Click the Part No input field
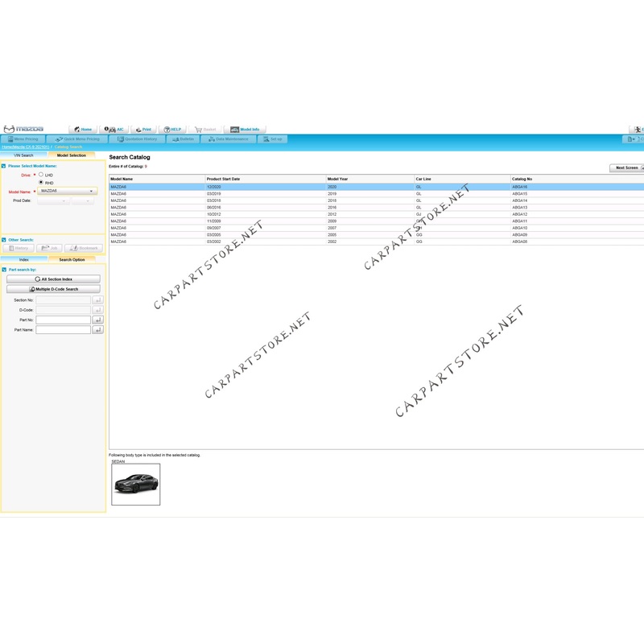 pos(64,320)
